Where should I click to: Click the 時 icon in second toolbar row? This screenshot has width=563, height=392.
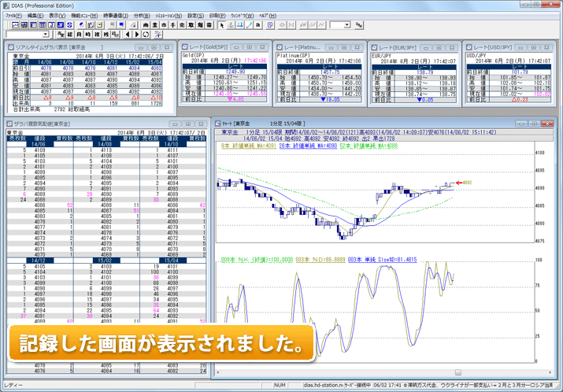pos(87,35)
